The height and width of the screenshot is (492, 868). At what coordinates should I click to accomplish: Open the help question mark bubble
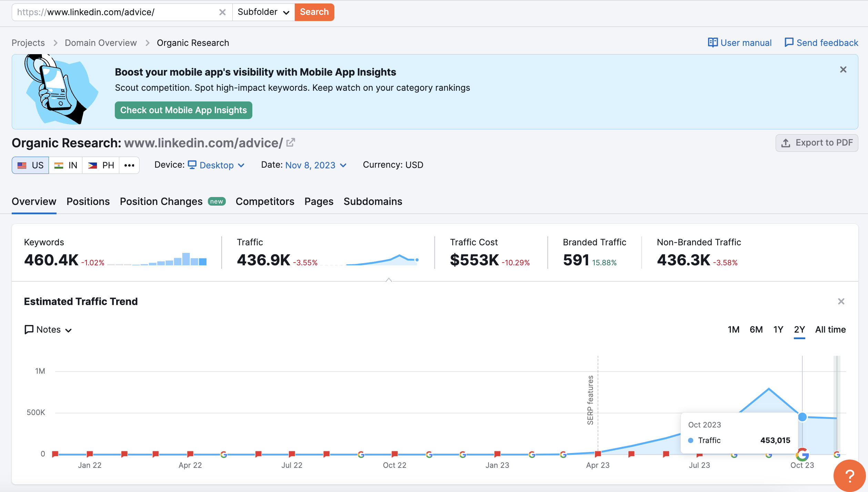pos(849,475)
